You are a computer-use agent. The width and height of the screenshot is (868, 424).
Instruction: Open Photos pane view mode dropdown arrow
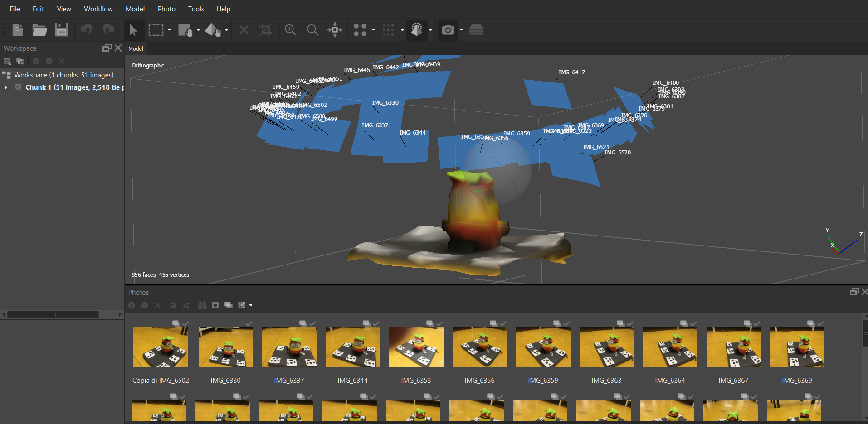tap(251, 305)
